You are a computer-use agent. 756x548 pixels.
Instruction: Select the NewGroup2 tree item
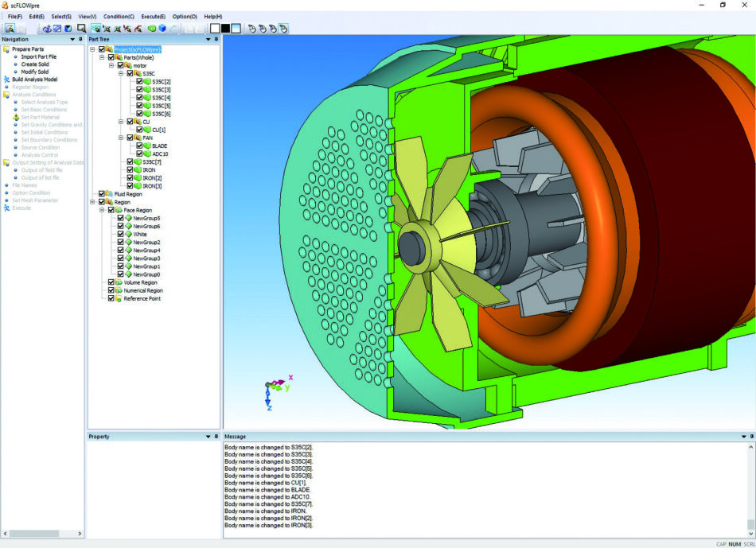tap(146, 242)
